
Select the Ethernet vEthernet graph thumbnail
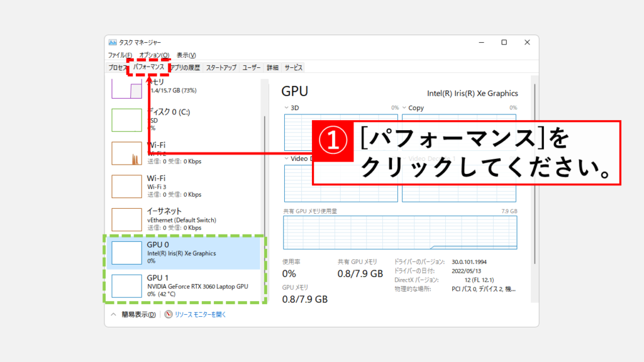click(x=126, y=219)
